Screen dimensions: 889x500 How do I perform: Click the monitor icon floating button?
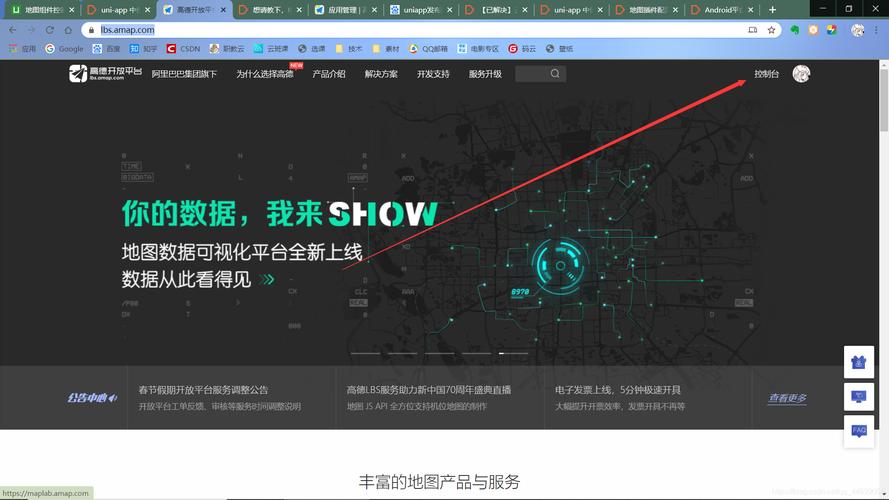[x=859, y=396]
